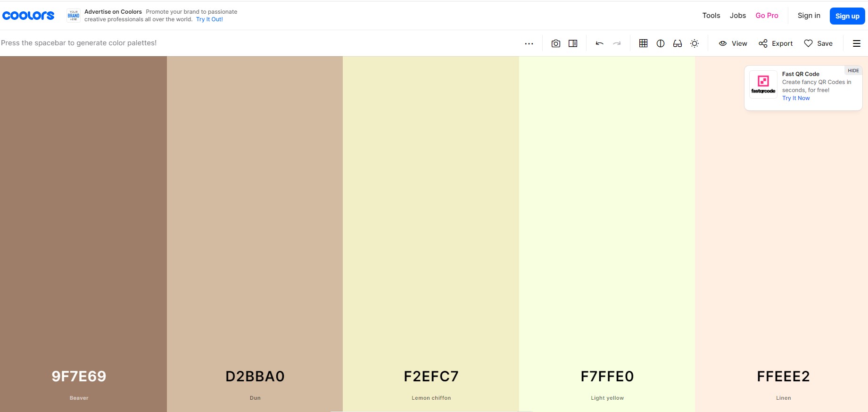
Task: Open the hamburger menu icon
Action: coord(857,43)
